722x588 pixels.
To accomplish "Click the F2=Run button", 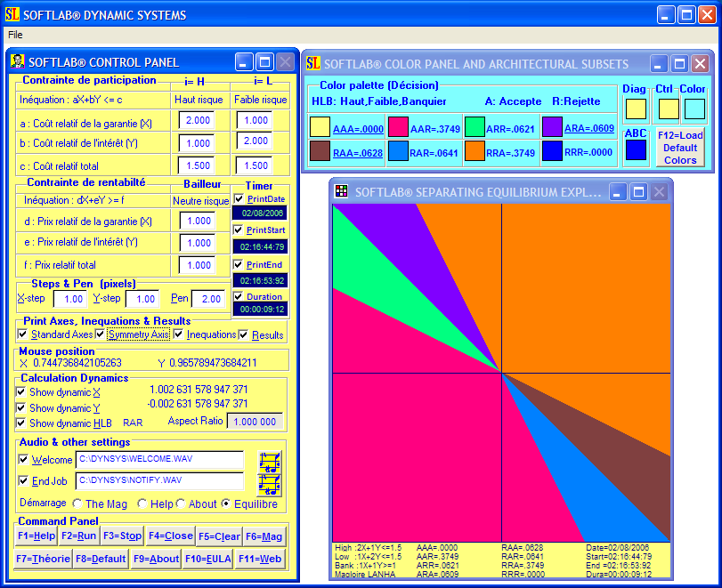I will pos(78,536).
